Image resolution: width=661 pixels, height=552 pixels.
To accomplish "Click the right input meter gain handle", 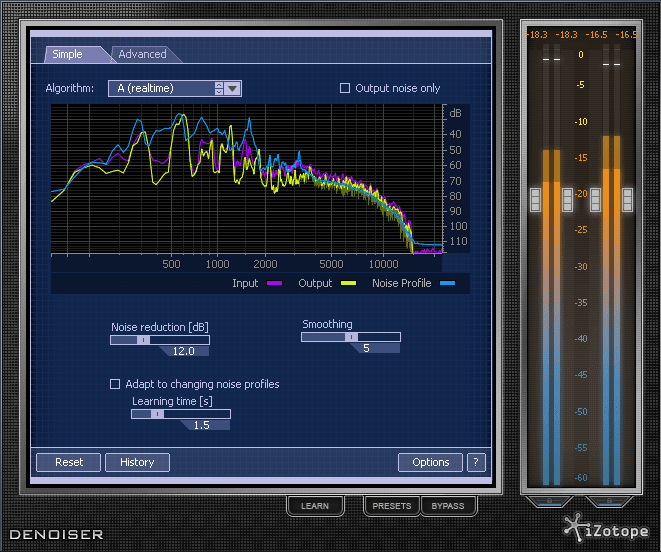I will (567, 199).
